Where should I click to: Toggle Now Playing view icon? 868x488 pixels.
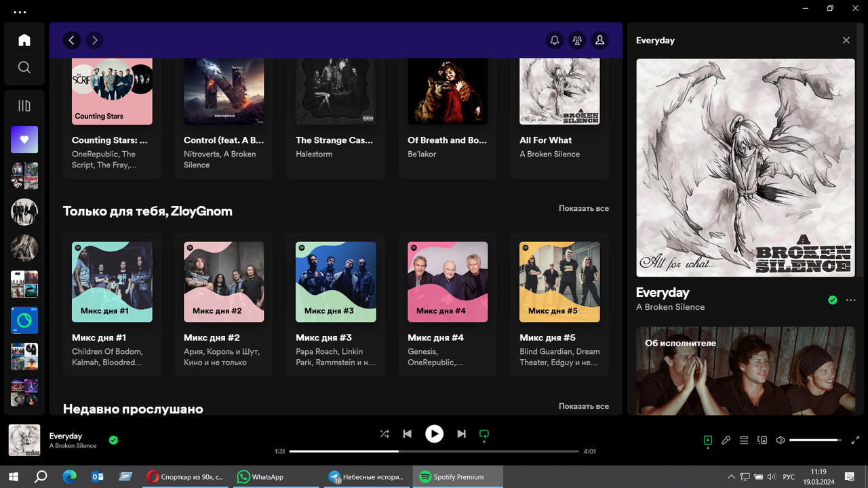708,440
